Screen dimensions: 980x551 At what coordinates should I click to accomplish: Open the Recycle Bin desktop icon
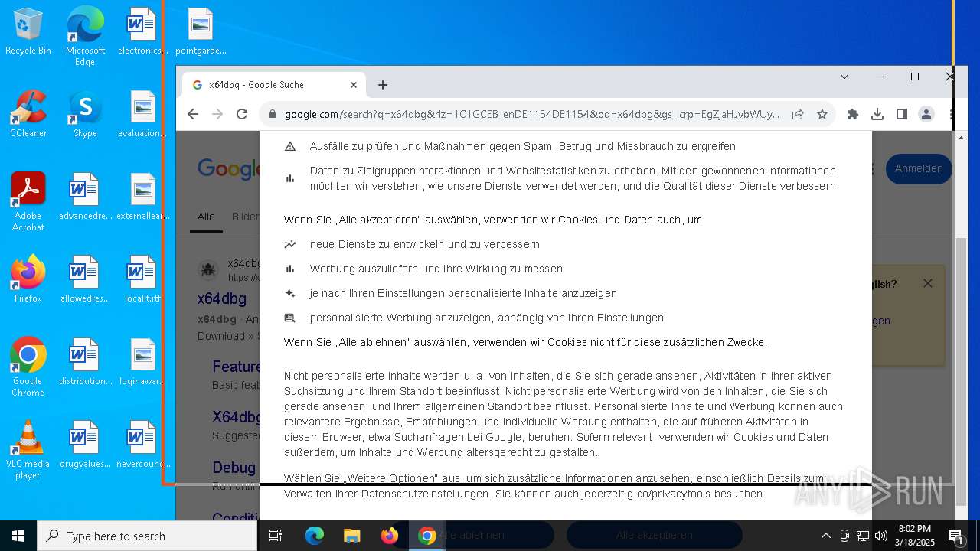(28, 31)
